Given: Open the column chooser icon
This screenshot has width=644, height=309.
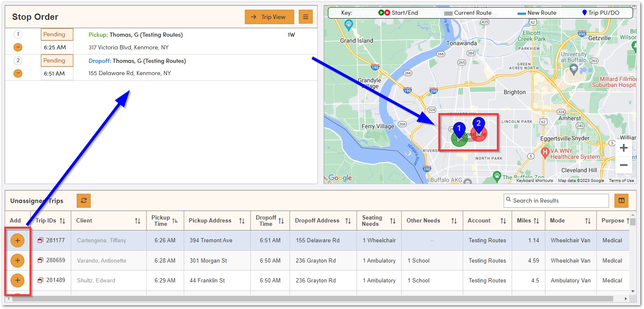Looking at the screenshot, I should (621, 201).
